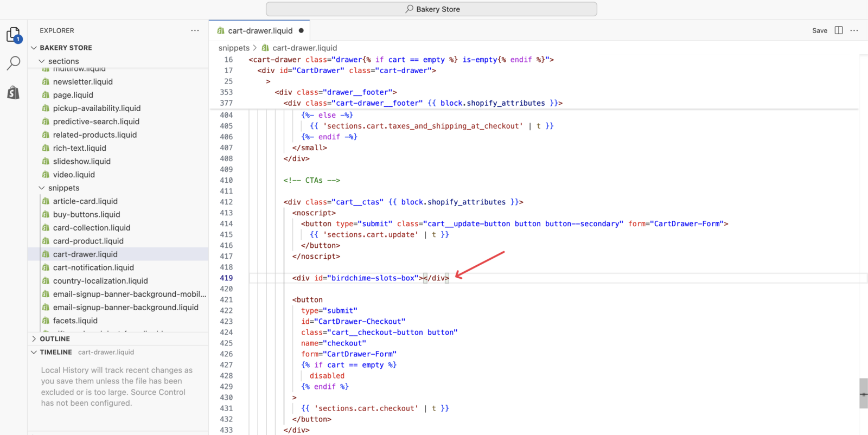Click the cart-drawer.liquid breadcrumb segment
Image resolution: width=868 pixels, height=435 pixels.
click(304, 48)
